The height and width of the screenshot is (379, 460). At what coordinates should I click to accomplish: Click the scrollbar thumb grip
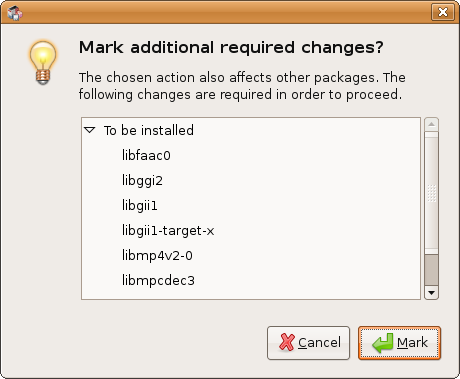point(431,193)
